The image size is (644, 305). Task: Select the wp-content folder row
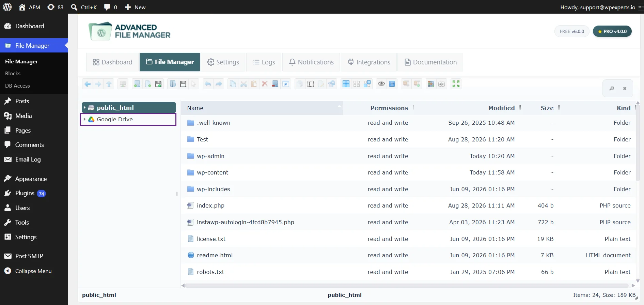pos(408,172)
